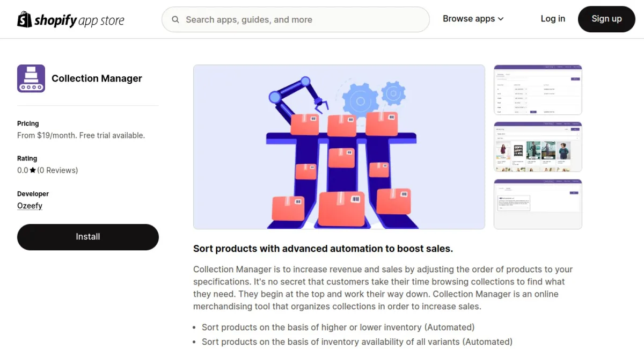View the first settings screenshot thumbnail
The height and width of the screenshot is (349, 644).
(538, 90)
